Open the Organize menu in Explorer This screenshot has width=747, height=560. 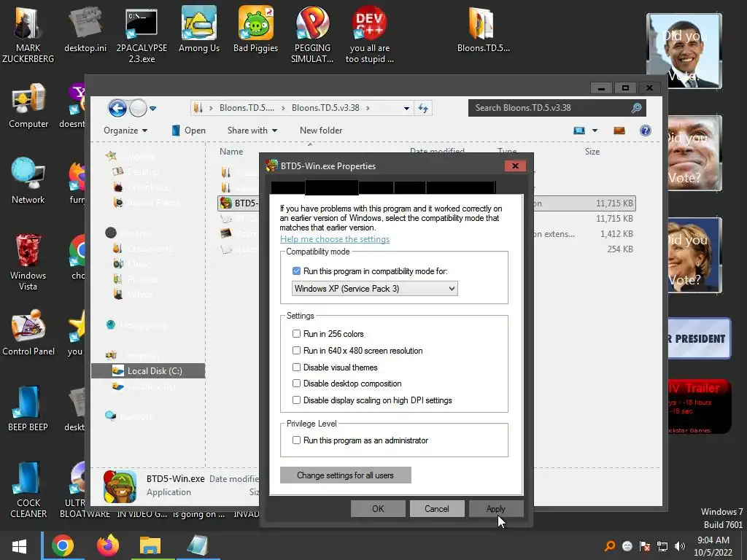[125, 131]
